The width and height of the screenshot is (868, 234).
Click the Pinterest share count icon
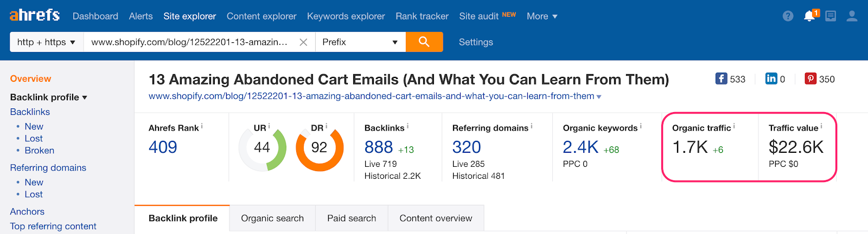810,79
